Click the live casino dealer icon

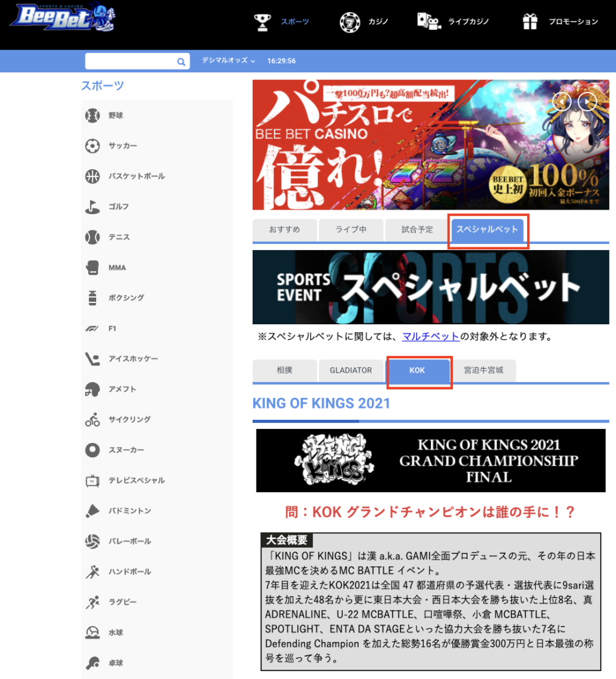tap(428, 21)
